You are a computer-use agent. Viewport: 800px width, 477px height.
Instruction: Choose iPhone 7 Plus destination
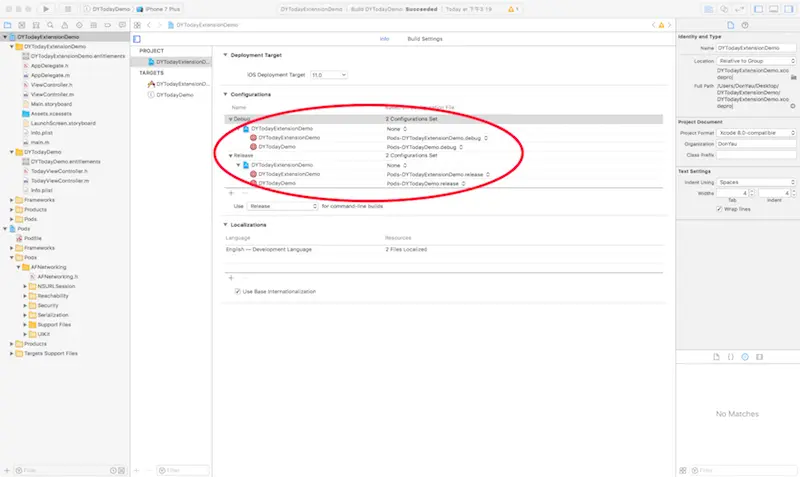coord(158,9)
